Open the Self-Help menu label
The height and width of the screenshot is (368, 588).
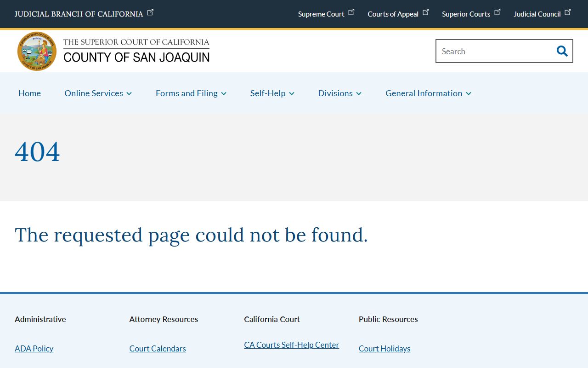point(268,93)
